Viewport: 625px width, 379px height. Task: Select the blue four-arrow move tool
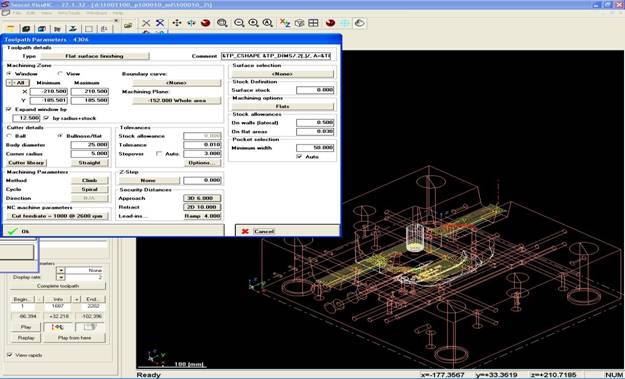click(191, 23)
